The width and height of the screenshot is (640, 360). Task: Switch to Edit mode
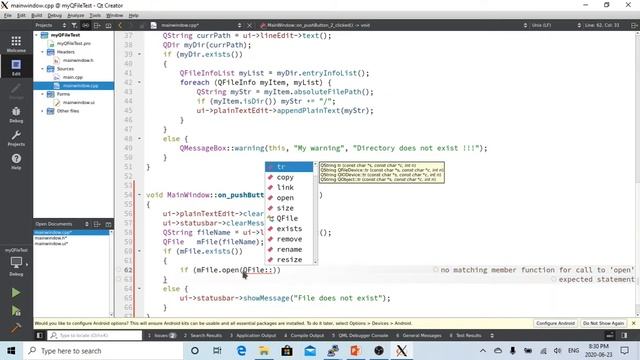click(16, 67)
